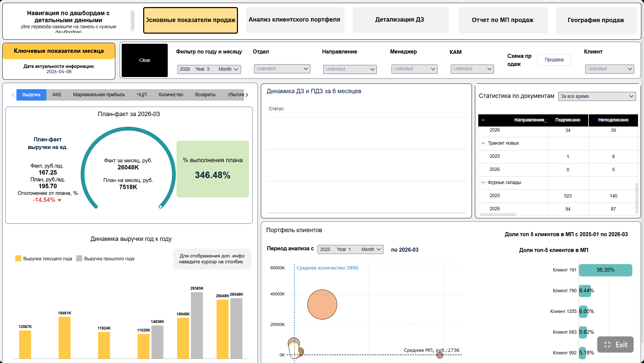Open the Менеджер dropdown
Image resolution: width=644 pixels, height=363 pixels.
(x=414, y=69)
